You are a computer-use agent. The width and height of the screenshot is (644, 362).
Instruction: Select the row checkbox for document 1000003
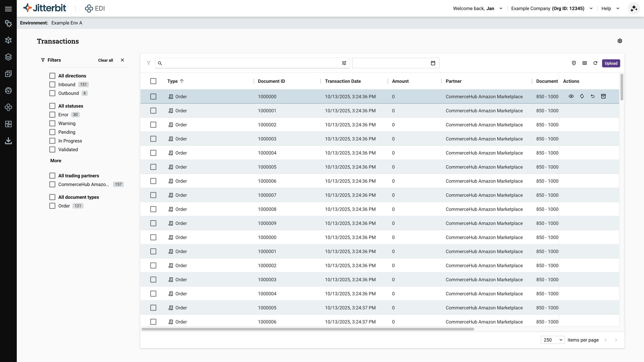(153, 139)
